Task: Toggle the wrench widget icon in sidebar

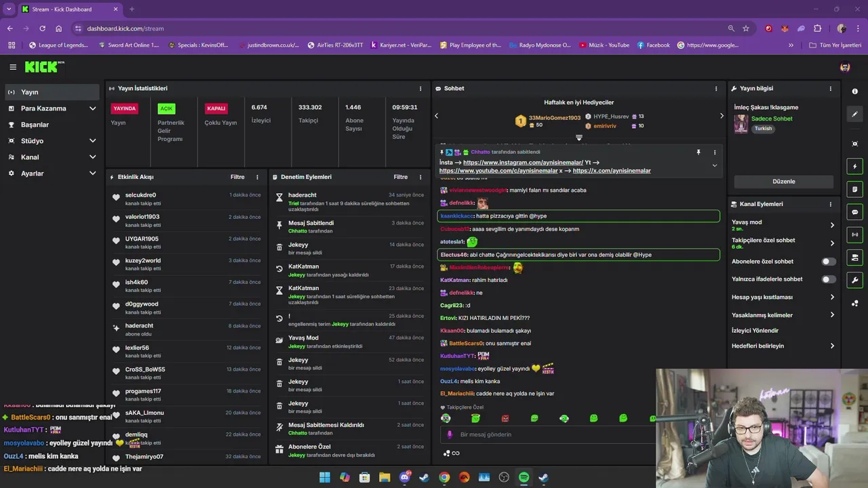Action: [x=854, y=281]
